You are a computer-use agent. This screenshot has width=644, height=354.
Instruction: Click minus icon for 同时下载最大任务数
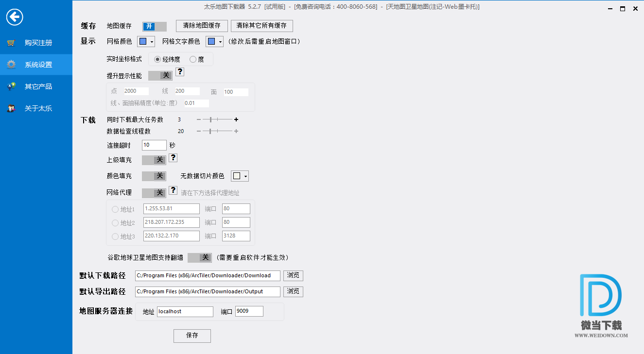click(x=198, y=119)
